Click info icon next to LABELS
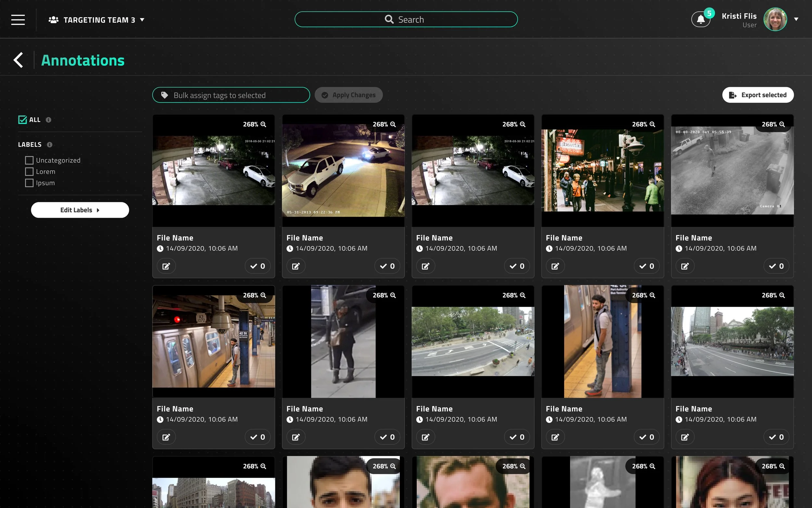 coord(50,145)
